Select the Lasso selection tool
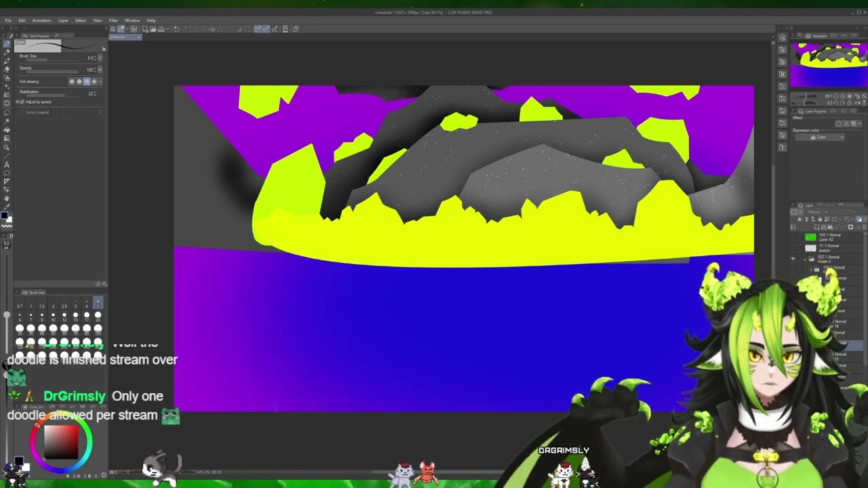The width and height of the screenshot is (868, 488). 7,112
